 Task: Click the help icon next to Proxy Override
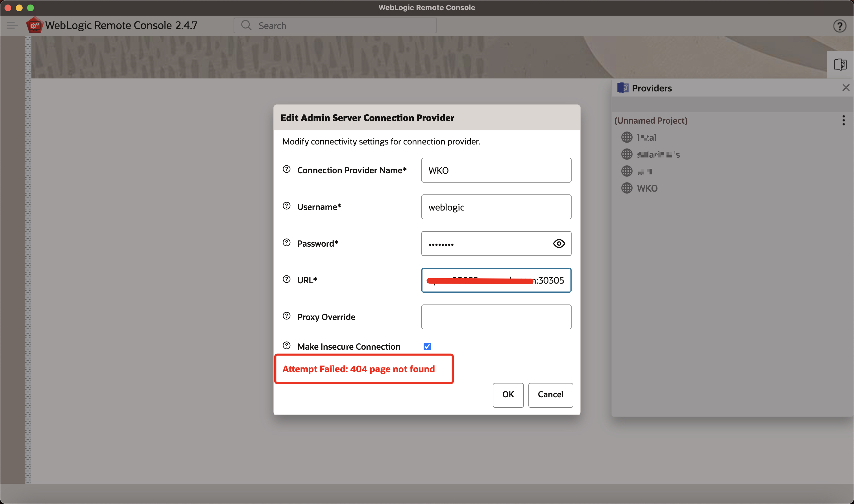click(286, 316)
